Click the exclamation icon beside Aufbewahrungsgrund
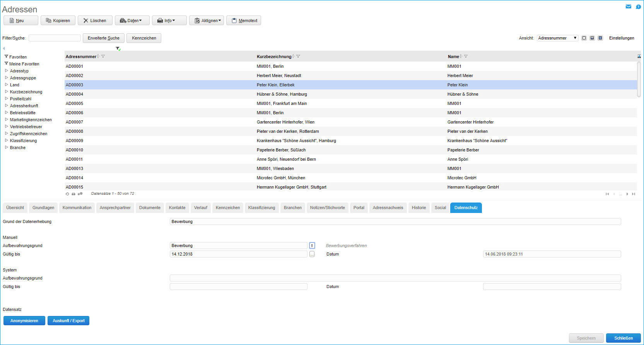The image size is (644, 345). coord(312,245)
